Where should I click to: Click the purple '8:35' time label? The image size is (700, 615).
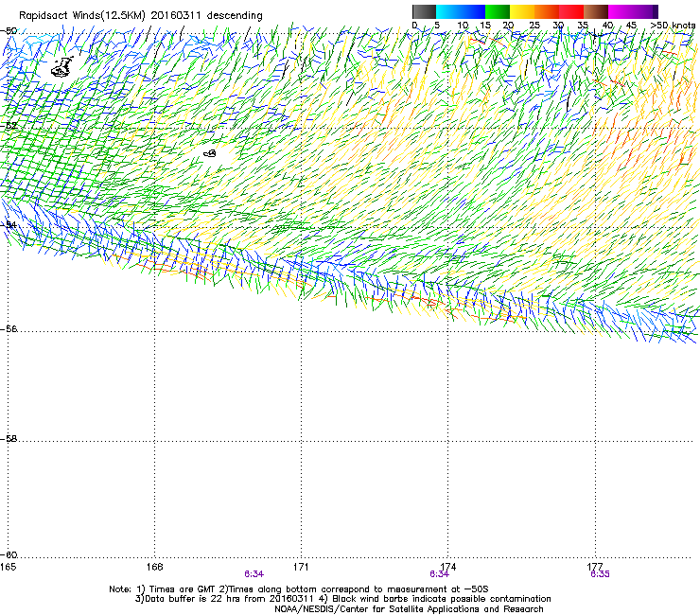600,574
